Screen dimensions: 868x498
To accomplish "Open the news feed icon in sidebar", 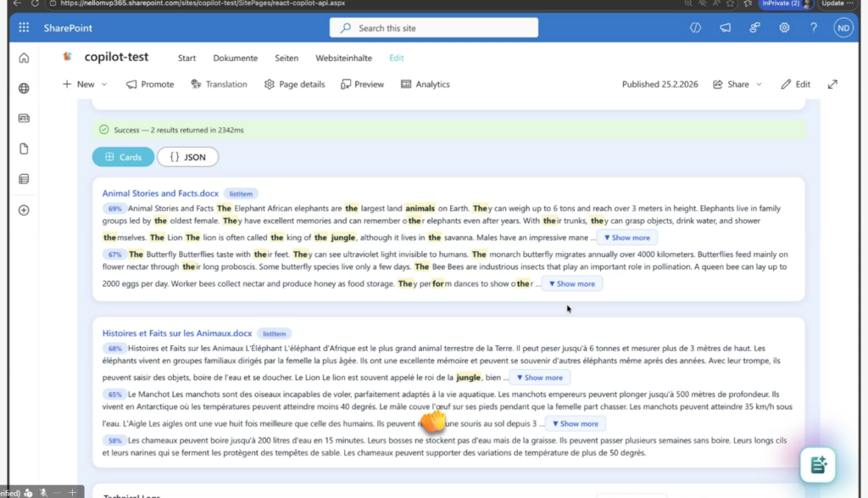I will 24,119.
